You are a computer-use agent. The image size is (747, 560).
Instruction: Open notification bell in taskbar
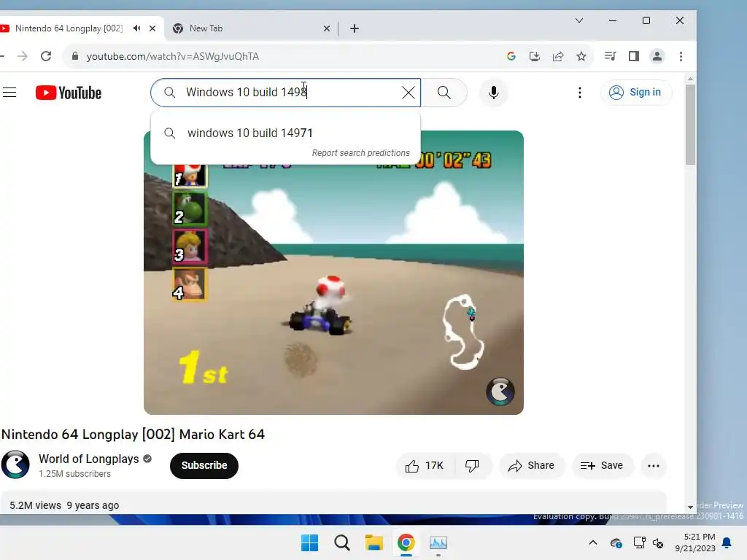click(727, 542)
